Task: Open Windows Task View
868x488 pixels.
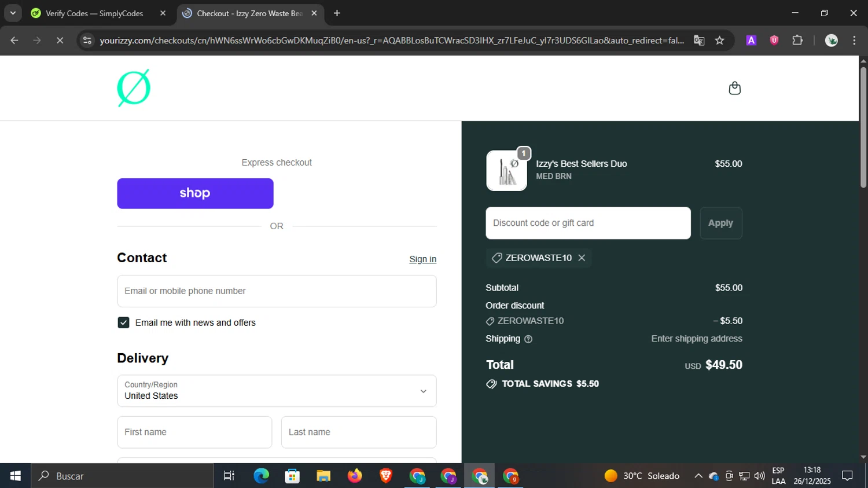Action: click(229, 476)
